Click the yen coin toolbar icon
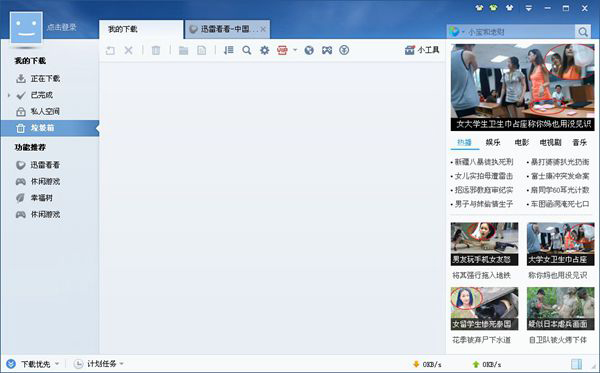 [344, 50]
